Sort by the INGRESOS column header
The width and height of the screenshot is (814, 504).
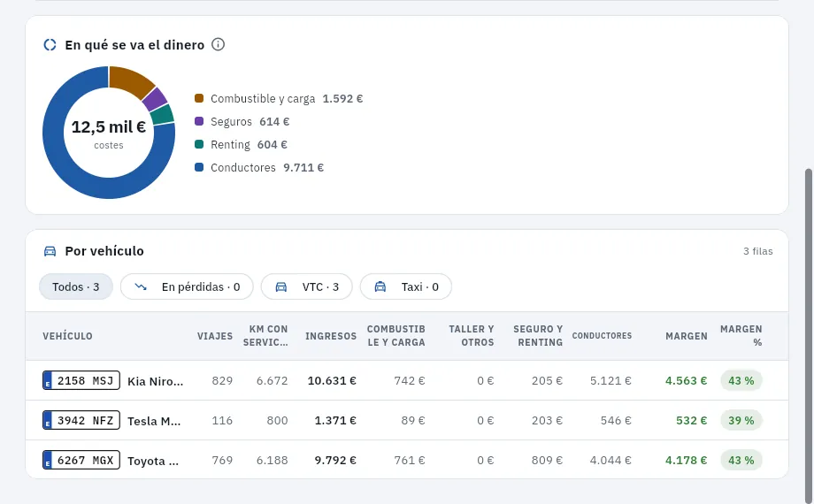[331, 336]
